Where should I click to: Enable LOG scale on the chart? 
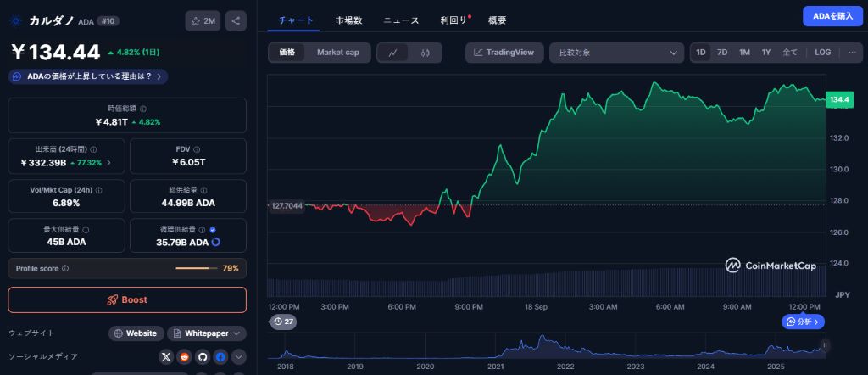(822, 53)
